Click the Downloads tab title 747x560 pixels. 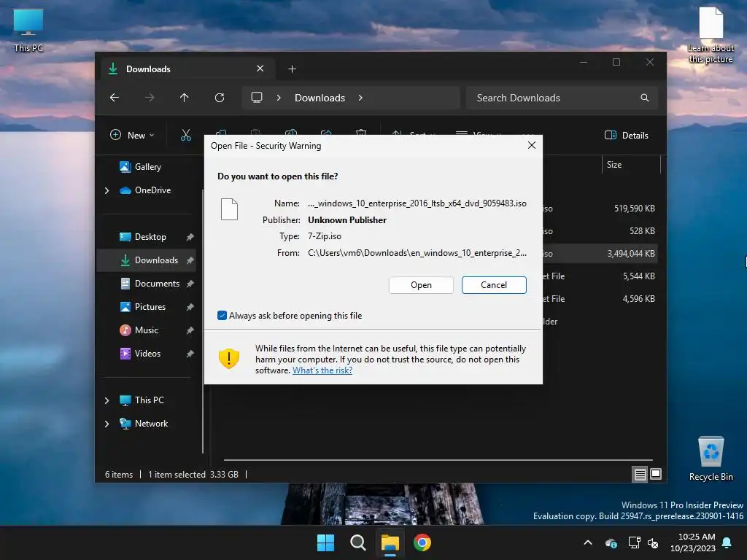point(148,69)
